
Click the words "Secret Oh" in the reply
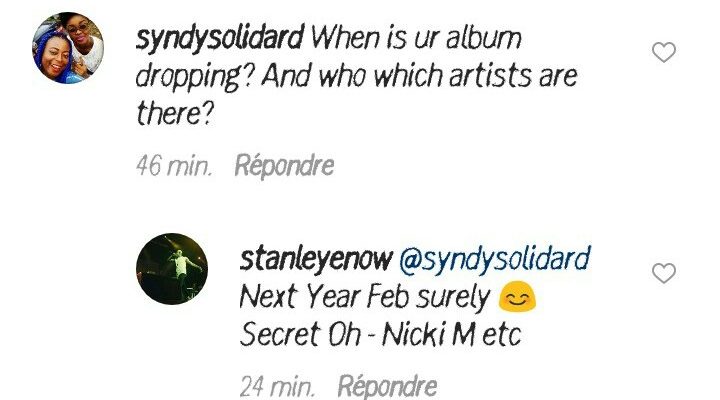tap(300, 334)
